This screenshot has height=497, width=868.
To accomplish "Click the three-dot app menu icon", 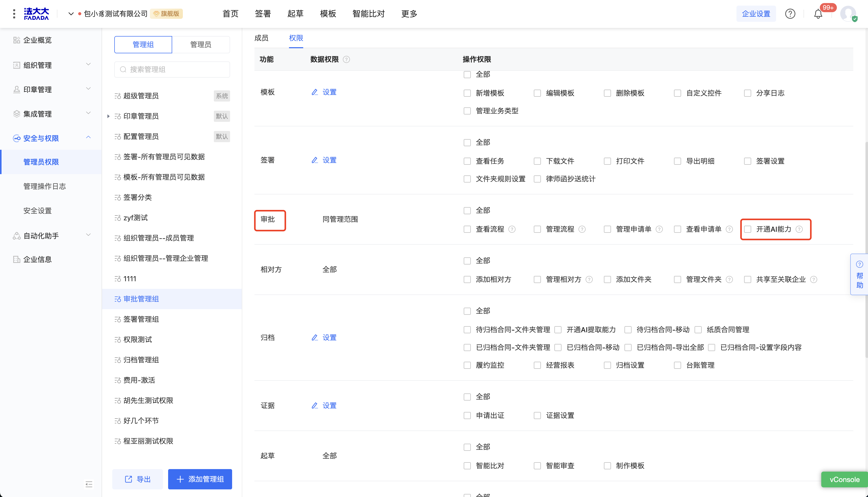I will click(x=14, y=14).
